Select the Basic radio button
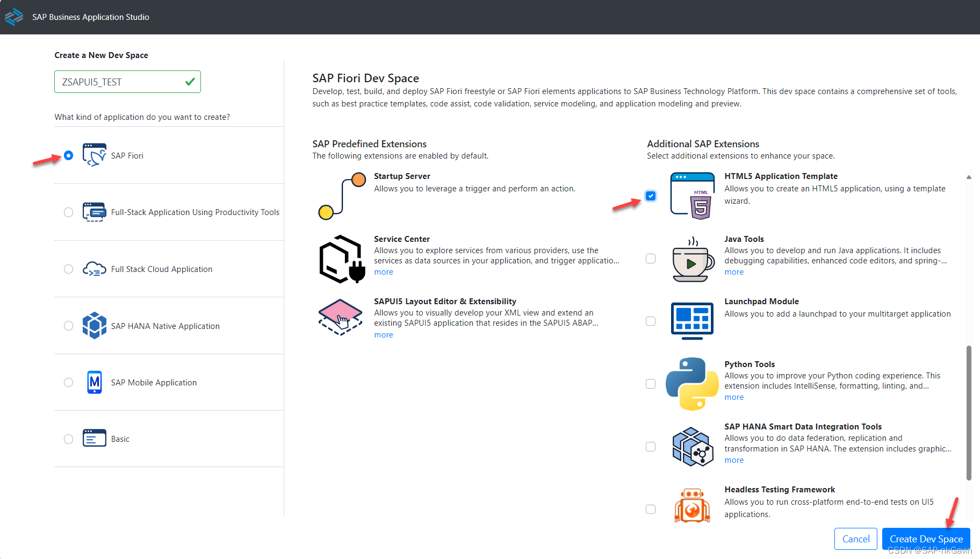 [x=68, y=439]
